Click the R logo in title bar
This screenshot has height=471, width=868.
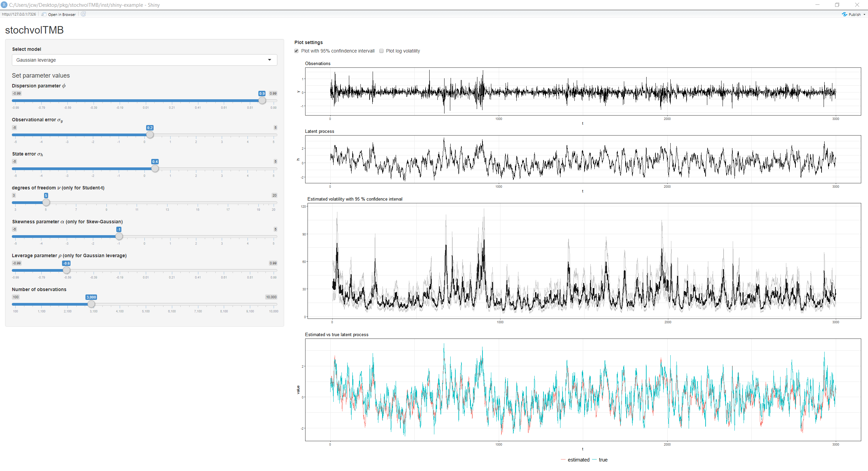pyautogui.click(x=4, y=5)
